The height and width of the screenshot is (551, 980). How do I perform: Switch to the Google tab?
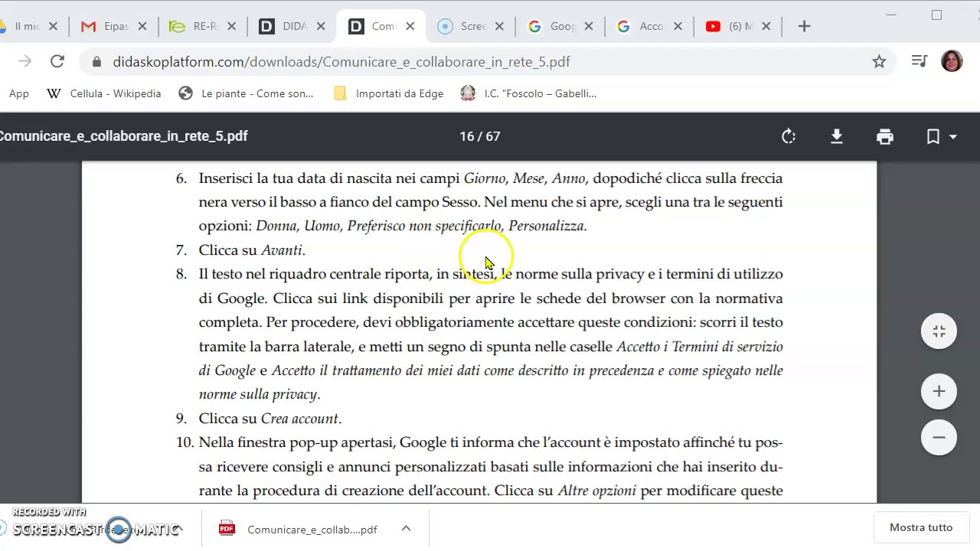tap(560, 26)
